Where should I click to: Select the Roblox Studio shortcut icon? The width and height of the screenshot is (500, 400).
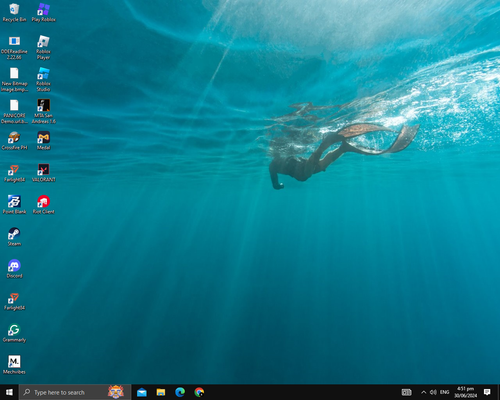(43, 79)
